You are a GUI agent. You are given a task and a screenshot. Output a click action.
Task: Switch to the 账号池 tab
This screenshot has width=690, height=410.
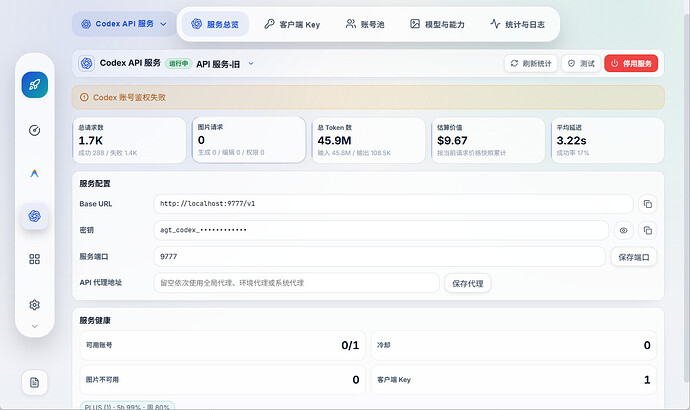click(x=365, y=24)
